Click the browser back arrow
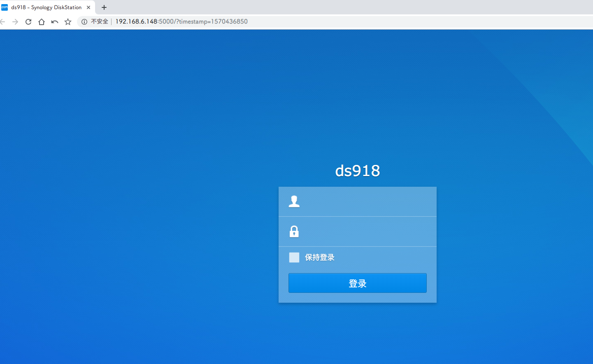 2,22
